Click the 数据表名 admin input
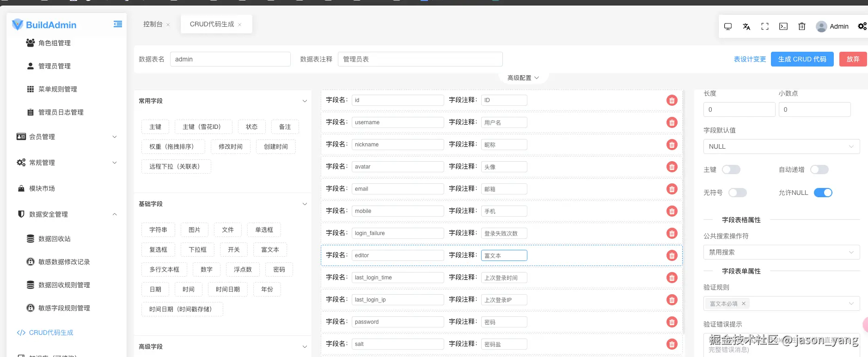 [x=230, y=59]
